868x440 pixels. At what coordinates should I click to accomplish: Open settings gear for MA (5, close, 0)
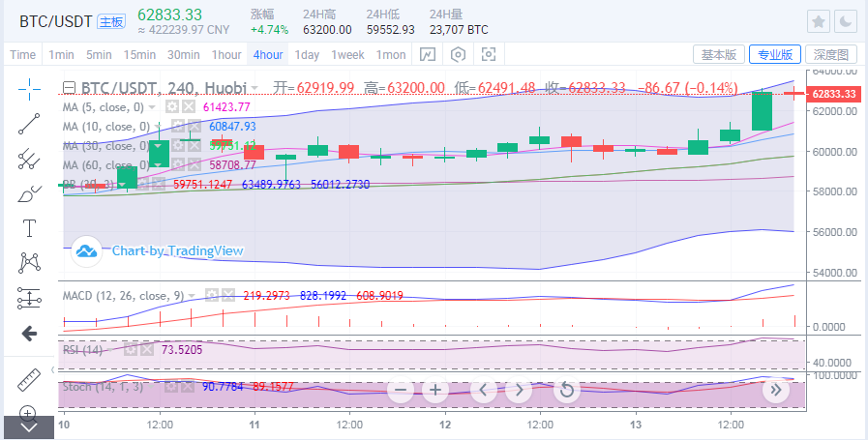(172, 106)
